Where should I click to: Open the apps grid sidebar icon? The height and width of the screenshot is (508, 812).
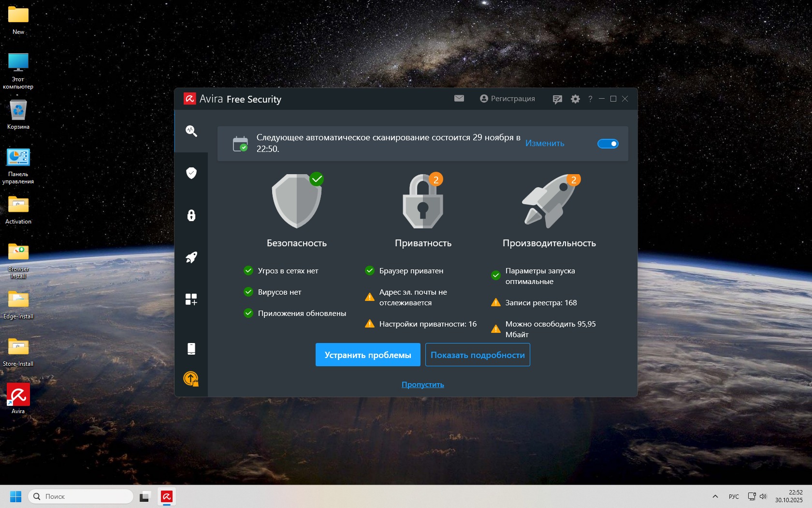(191, 299)
